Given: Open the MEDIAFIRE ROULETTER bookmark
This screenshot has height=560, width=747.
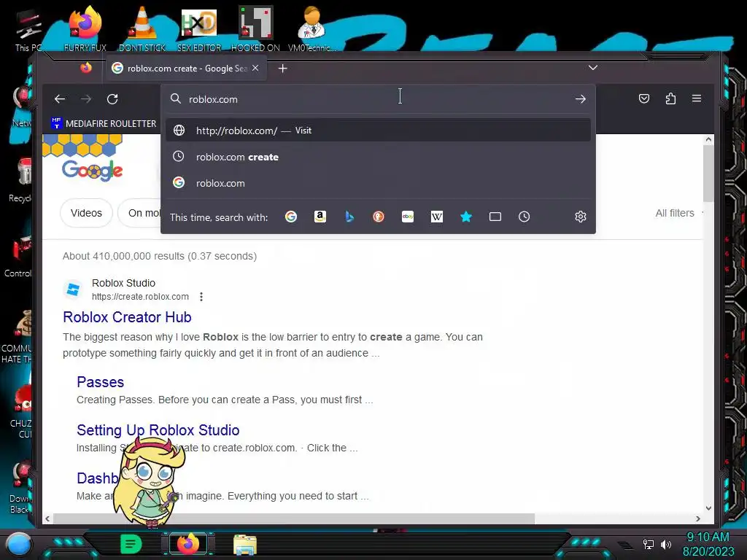Looking at the screenshot, I should coord(104,123).
